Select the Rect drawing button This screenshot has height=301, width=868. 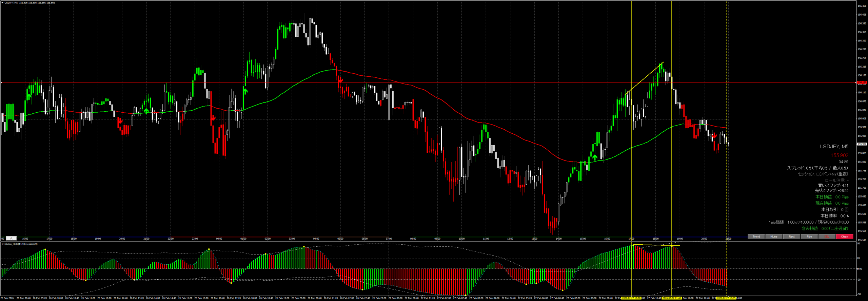pos(791,237)
